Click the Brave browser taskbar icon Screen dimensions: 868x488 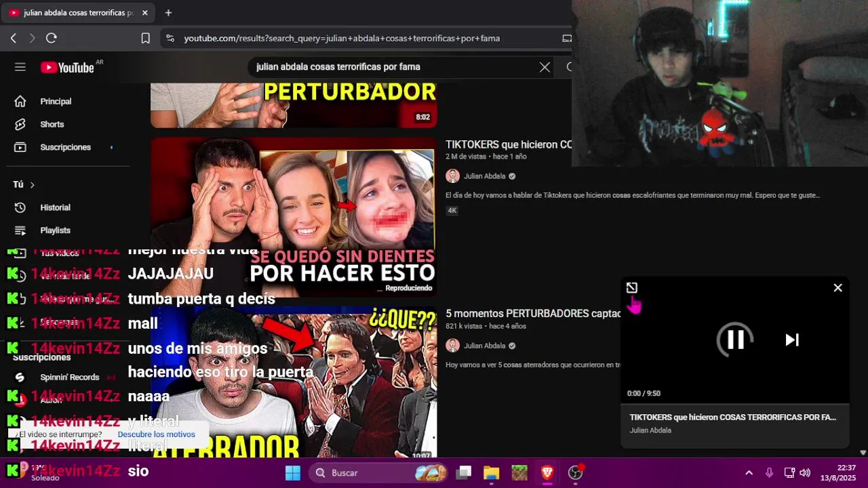(x=547, y=472)
